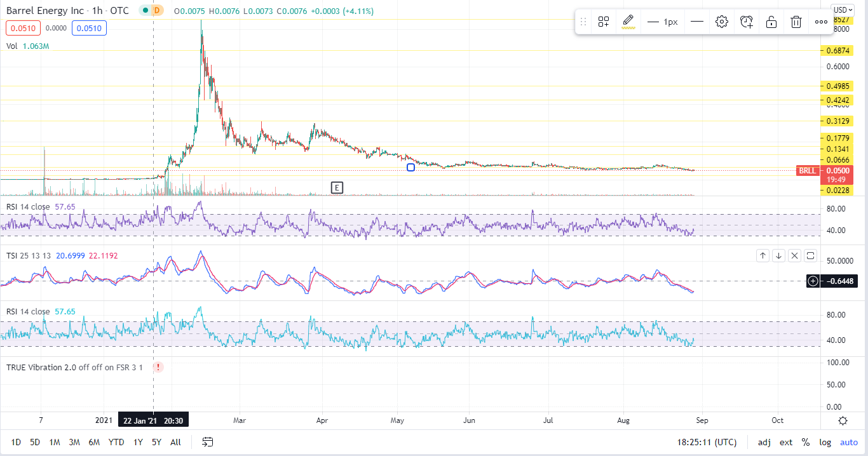This screenshot has width=868, height=456.
Task: Open more options three-dots menu
Action: click(x=821, y=22)
